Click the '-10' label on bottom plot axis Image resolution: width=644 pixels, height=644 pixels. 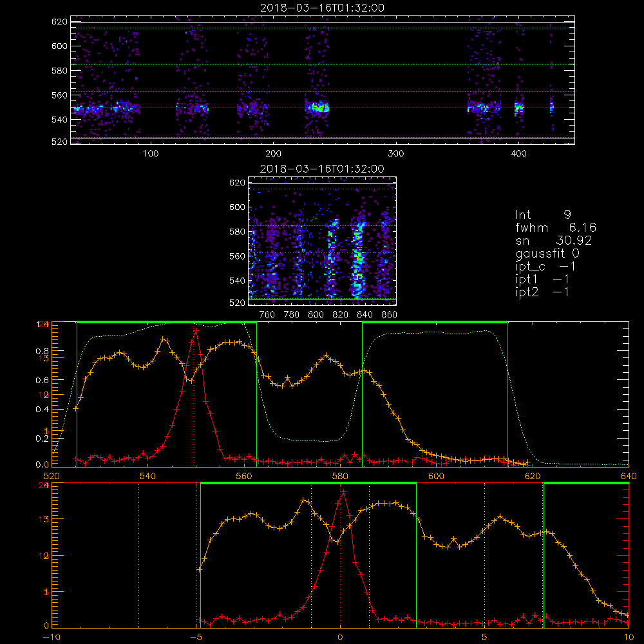[52, 637]
